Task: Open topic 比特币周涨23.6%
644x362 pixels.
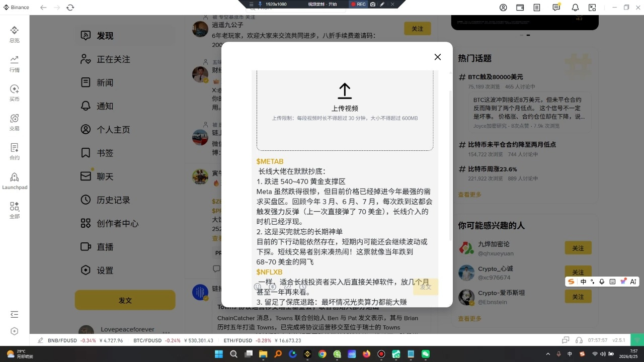Action: 493,169
